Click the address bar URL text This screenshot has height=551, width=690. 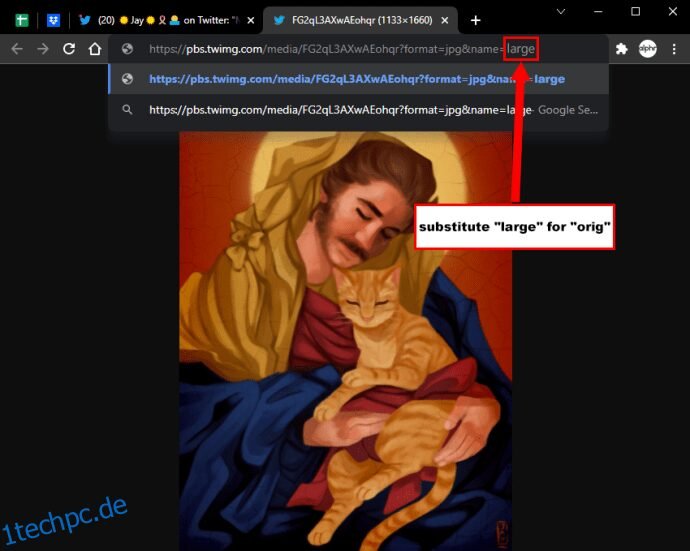342,49
